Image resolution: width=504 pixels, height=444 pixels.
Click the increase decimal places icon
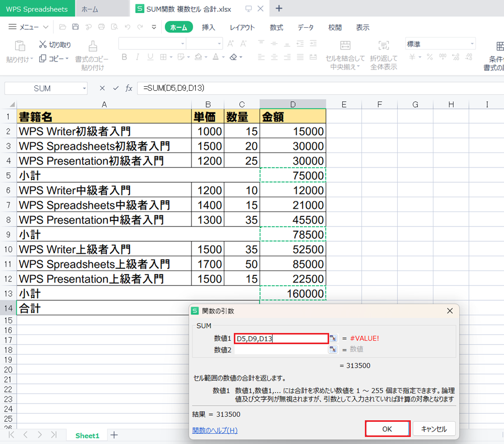click(x=456, y=57)
